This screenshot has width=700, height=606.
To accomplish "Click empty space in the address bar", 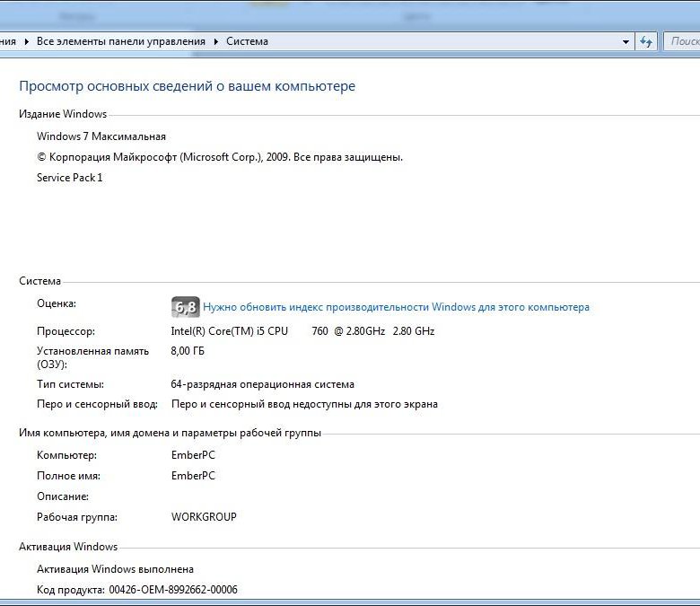I will pos(449,41).
